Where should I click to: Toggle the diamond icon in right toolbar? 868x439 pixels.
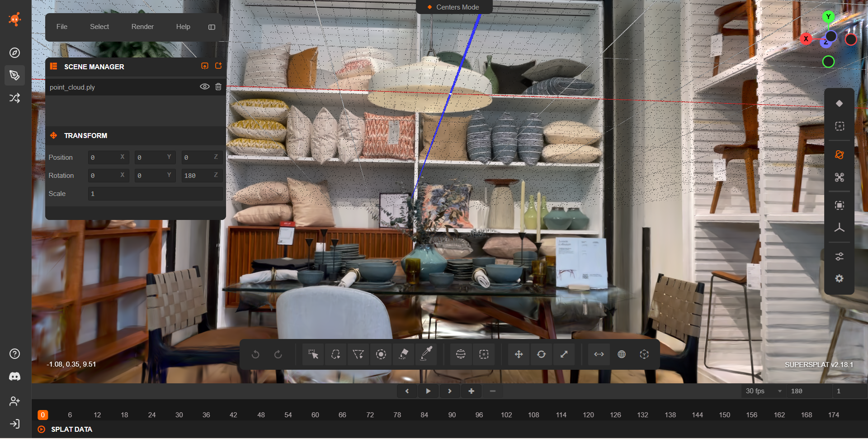pos(839,104)
